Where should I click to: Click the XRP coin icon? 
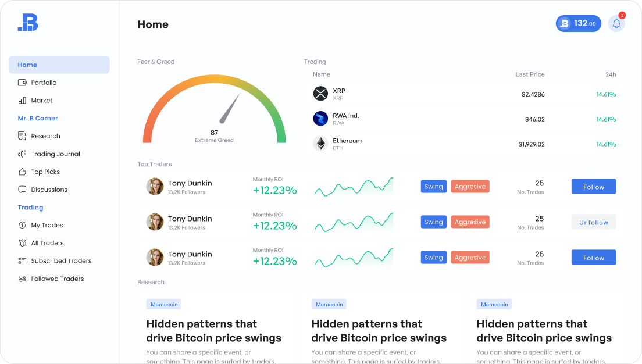pos(320,94)
